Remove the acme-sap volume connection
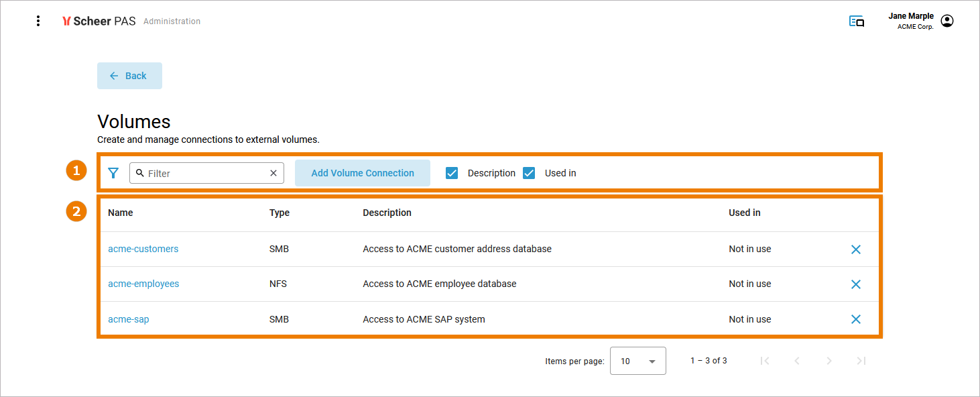The image size is (980, 397). pos(855,319)
